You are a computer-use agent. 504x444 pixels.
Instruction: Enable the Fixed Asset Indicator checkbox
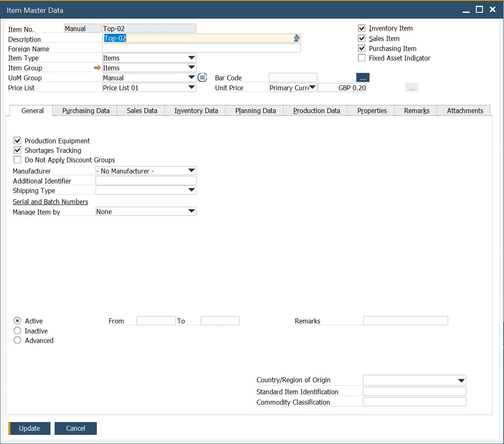(362, 58)
